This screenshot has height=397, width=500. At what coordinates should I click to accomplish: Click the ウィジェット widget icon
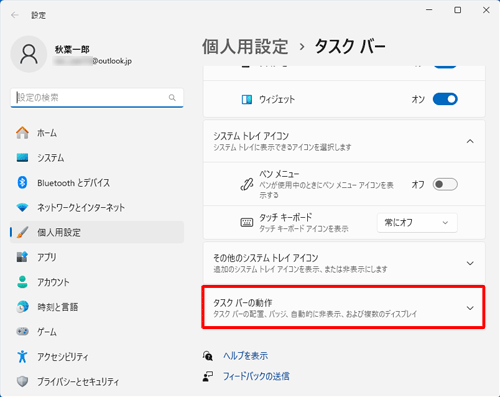pos(247,99)
